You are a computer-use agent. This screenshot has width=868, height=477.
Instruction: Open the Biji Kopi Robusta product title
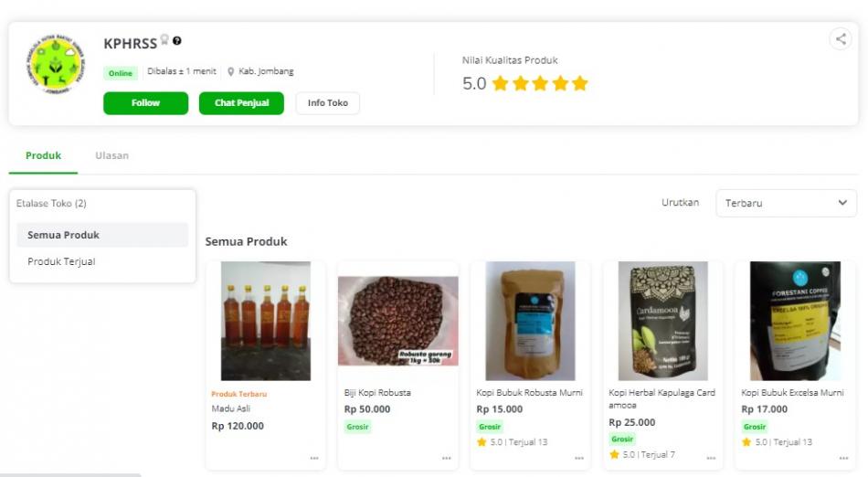(377, 393)
